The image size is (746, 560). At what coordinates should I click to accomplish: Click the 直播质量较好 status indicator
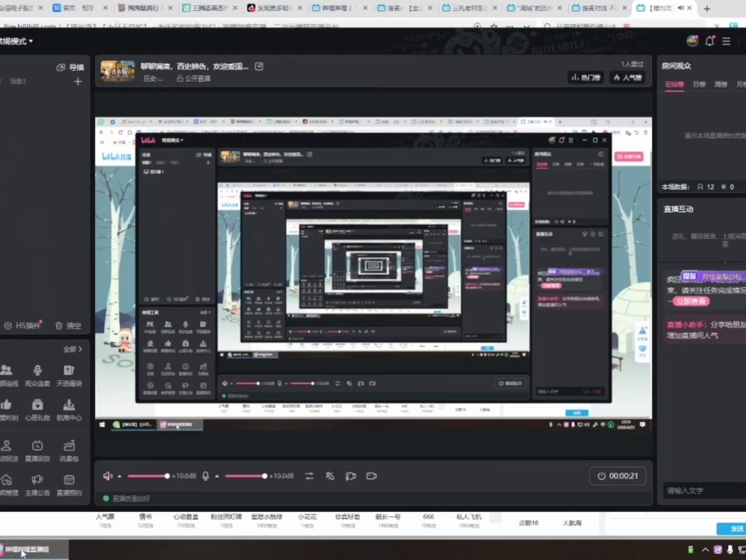pos(127,498)
